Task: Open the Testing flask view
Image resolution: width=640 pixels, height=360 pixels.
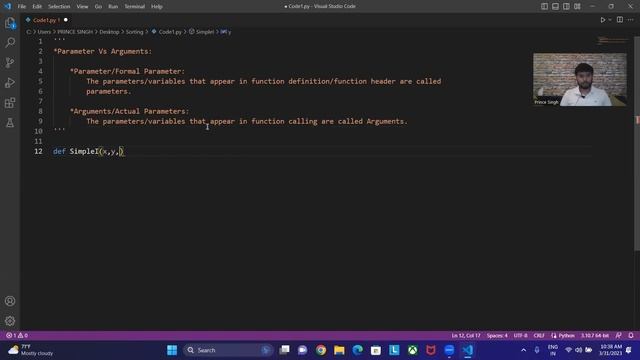Action: tap(10, 122)
